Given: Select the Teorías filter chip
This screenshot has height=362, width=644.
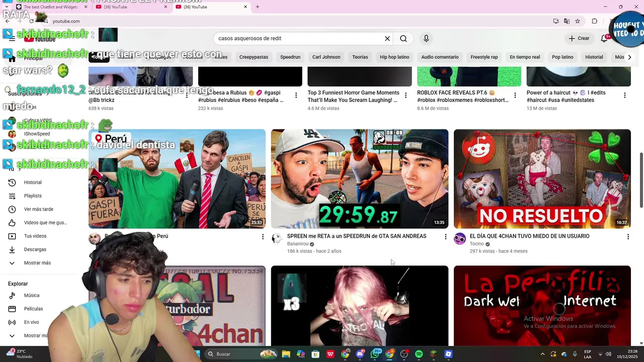Looking at the screenshot, I should (360, 57).
